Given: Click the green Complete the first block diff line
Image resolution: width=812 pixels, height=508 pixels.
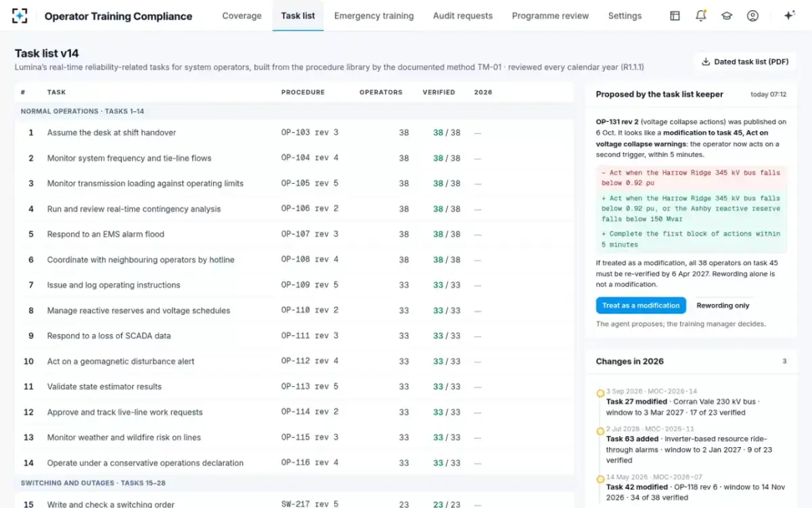Looking at the screenshot, I should tap(691, 239).
